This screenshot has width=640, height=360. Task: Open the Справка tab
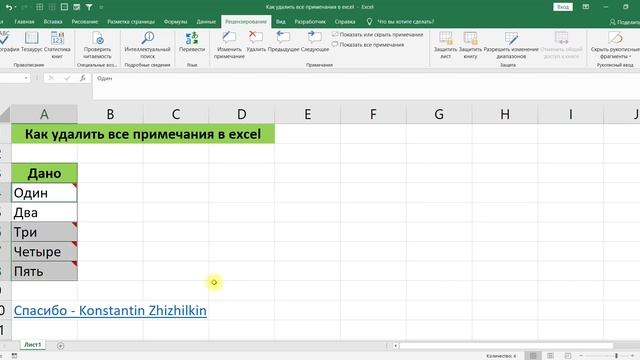[345, 22]
